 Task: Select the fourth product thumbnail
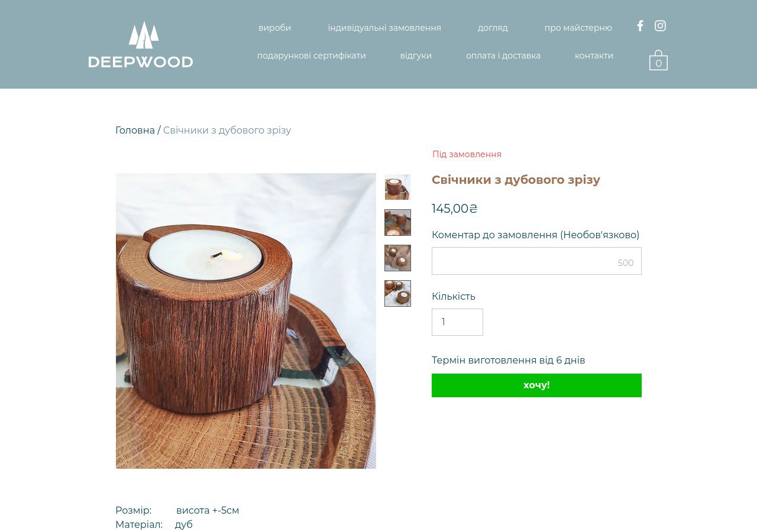pyautogui.click(x=397, y=294)
